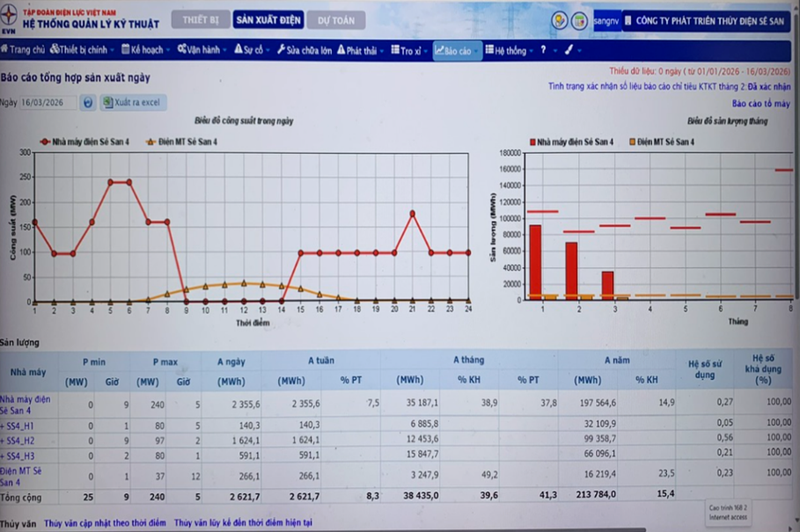Viewport: 800px width, 532px height.
Task: Toggle Nhà máy điện Sê San 4 bar legend
Action: click(572, 142)
